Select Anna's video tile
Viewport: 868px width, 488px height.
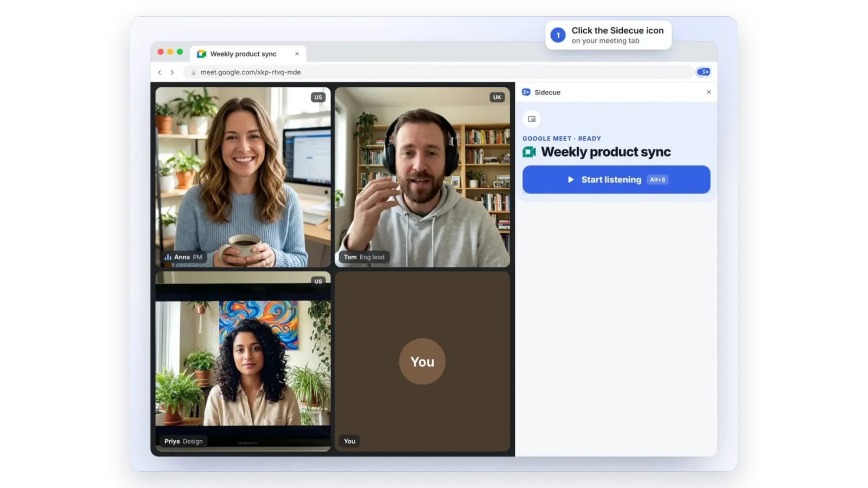tap(243, 177)
